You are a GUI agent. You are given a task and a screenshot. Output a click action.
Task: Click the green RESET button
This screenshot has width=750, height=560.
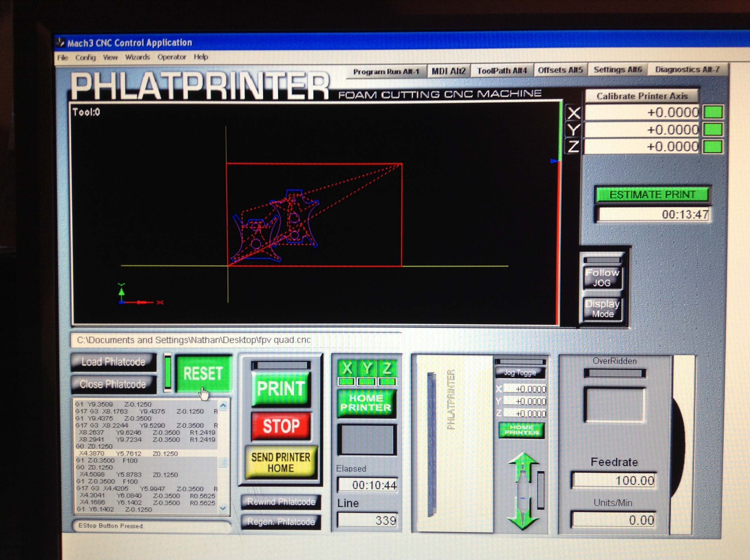tap(203, 373)
